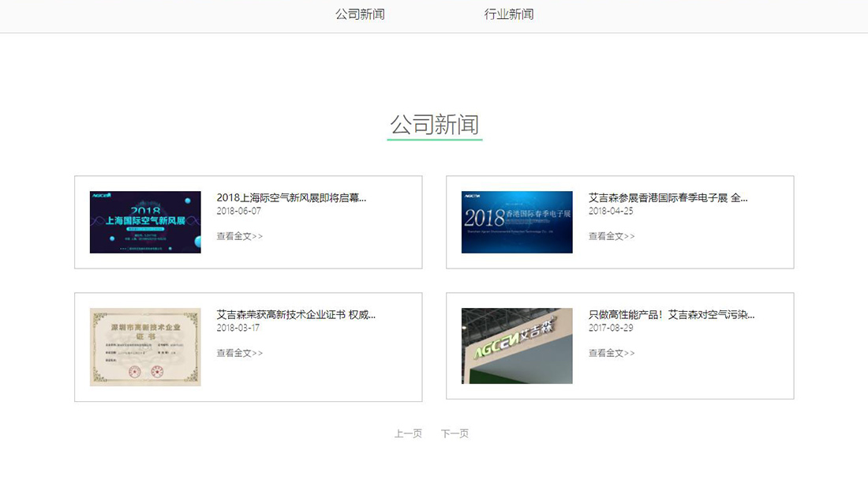Click the headline 艾吉森参展香港国际春季电子展

point(670,197)
